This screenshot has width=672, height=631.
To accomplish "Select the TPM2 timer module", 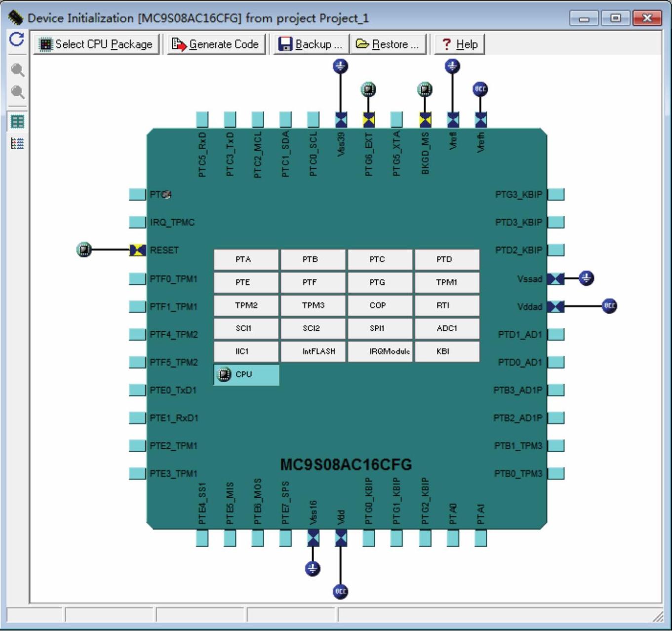I will coord(246,306).
